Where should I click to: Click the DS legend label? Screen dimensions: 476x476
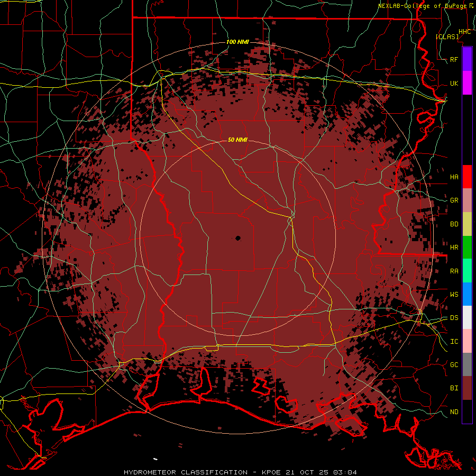tap(454, 317)
